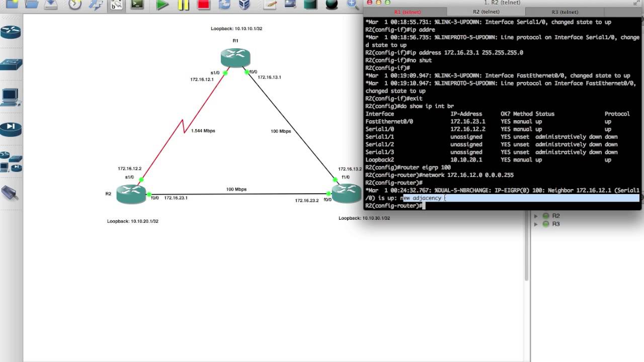Click the 'Loopback: 10.10.20.1/32' label
Image resolution: width=644 pixels, height=362 pixels.
(x=133, y=221)
